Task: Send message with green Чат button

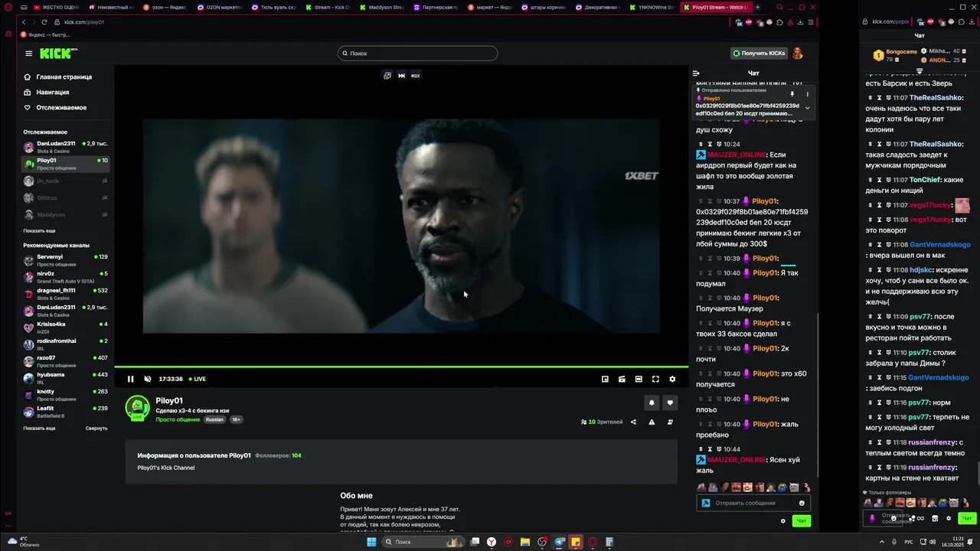Action: (802, 521)
